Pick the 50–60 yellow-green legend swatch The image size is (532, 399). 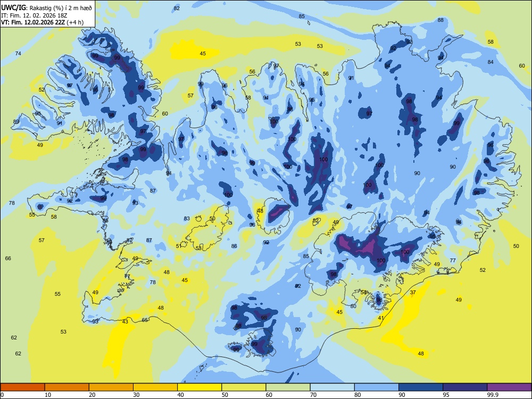(x=244, y=387)
